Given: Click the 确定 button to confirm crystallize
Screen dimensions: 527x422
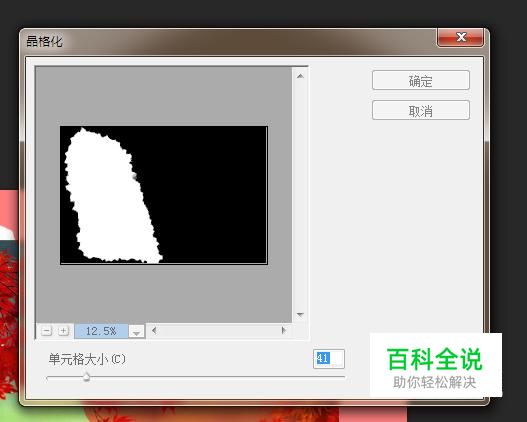Looking at the screenshot, I should coord(421,80).
